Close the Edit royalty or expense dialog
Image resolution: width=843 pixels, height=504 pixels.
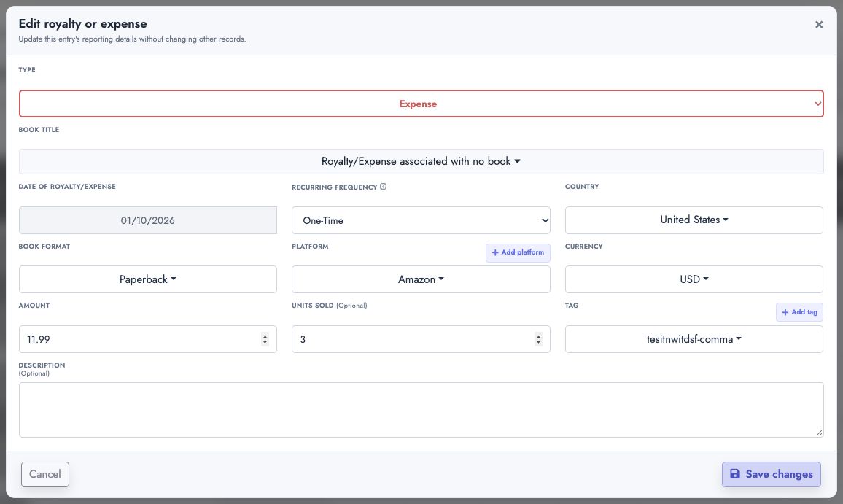[819, 25]
